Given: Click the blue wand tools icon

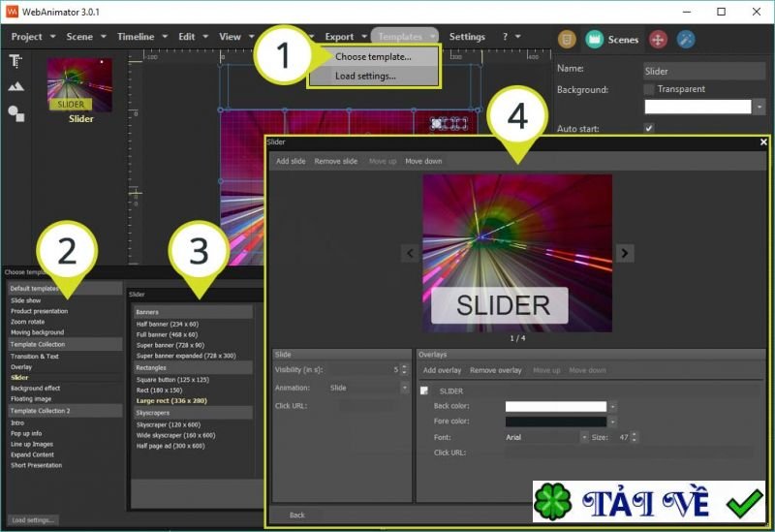Looking at the screenshot, I should pos(685,39).
